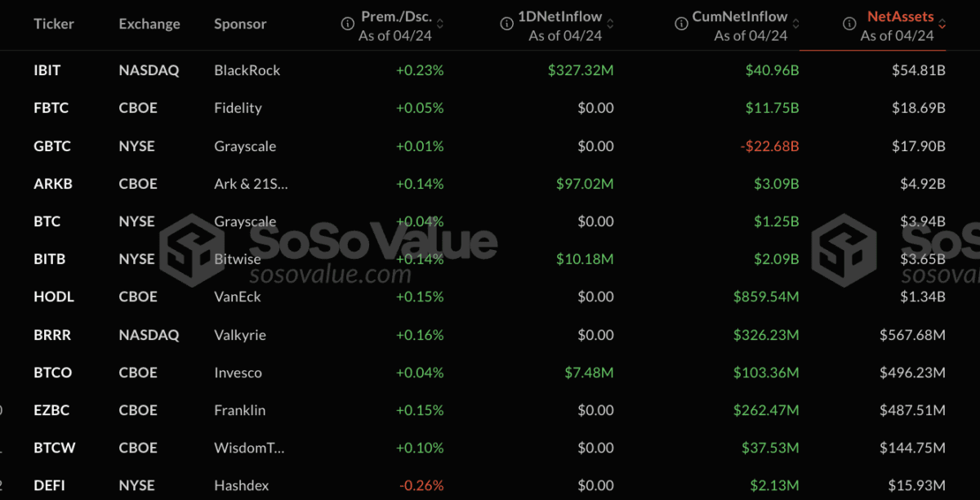Click the ARKB ticker
Screen dimensions: 980x500
point(53,184)
